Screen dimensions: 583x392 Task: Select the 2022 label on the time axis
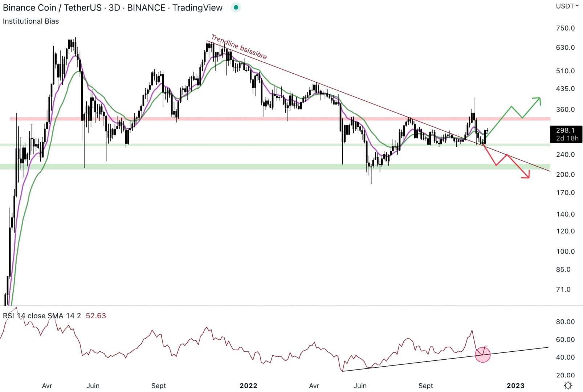(x=248, y=385)
